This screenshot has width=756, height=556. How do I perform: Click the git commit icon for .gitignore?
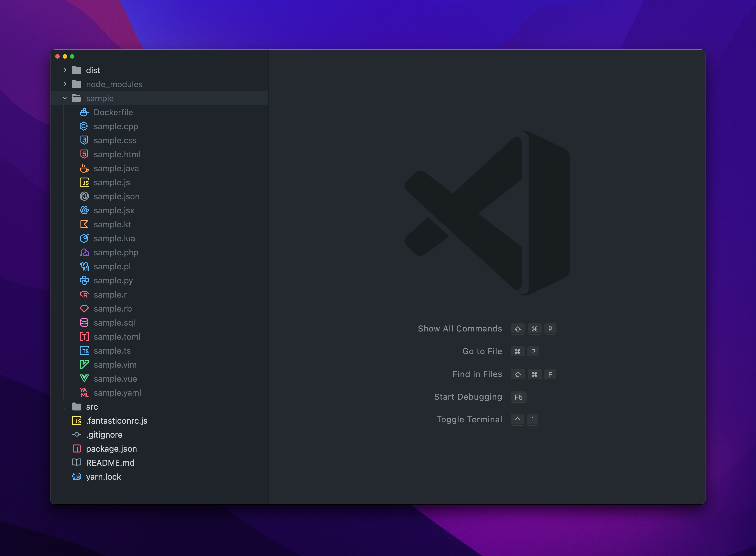[x=77, y=435]
